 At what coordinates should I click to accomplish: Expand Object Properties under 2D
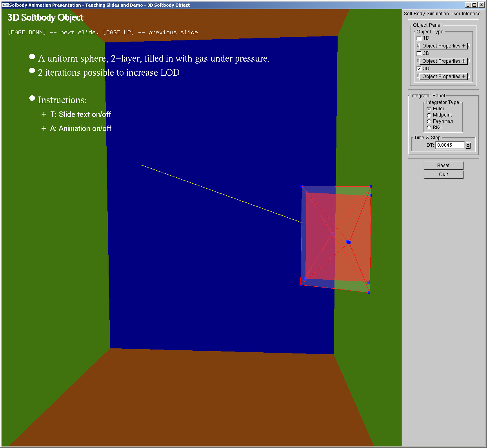443,61
